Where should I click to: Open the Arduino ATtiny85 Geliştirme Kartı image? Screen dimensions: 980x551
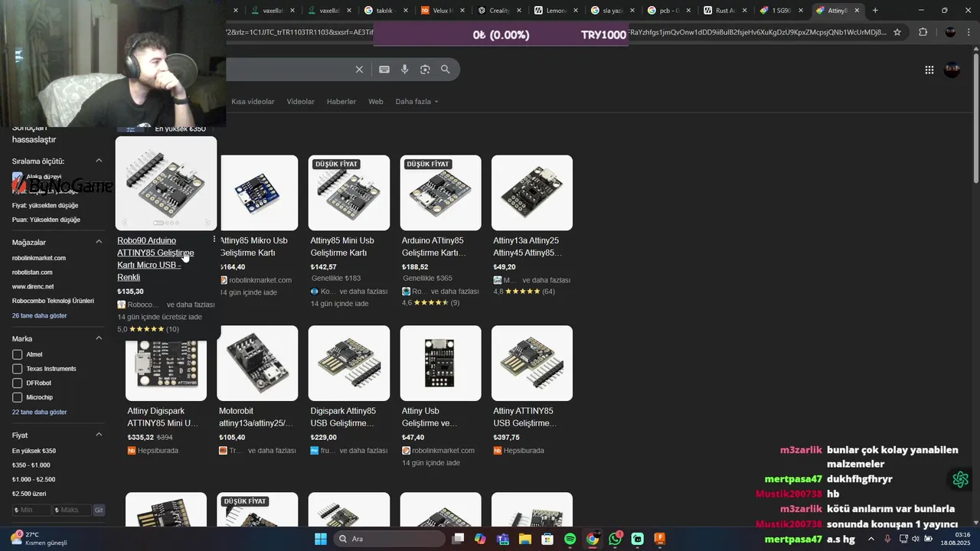441,193
